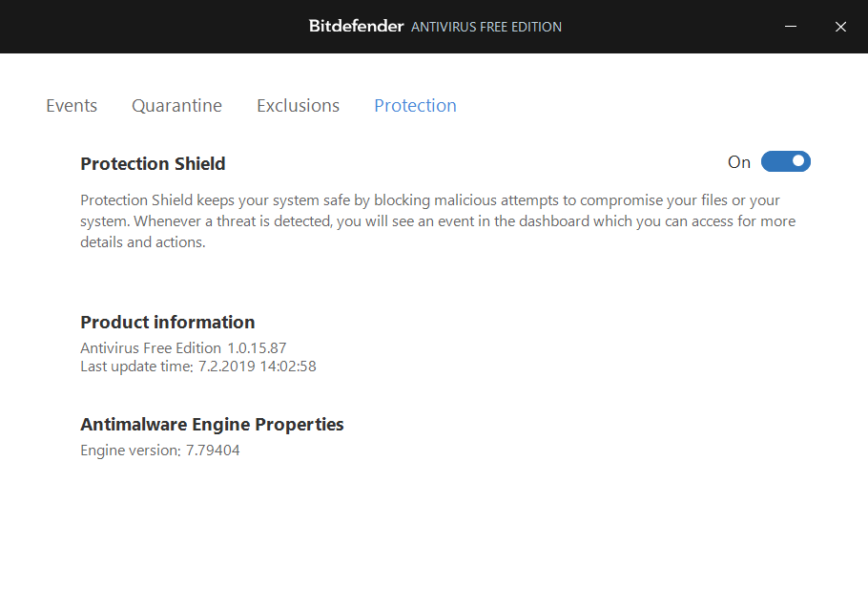This screenshot has height=608, width=868.
Task: Click the engine version value 7.79404
Action: [213, 451]
